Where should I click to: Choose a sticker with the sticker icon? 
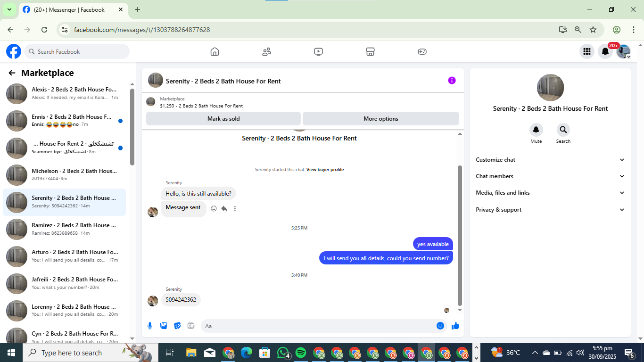point(177,326)
